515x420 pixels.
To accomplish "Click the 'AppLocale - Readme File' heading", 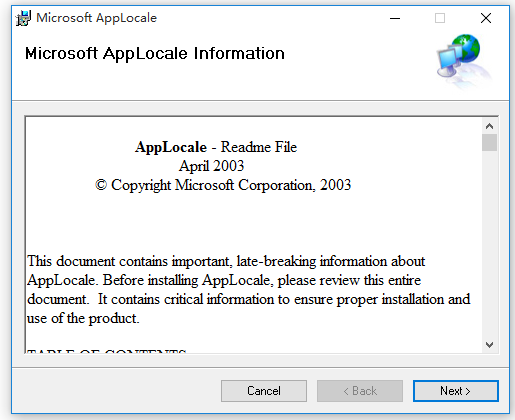I will 216,147.
